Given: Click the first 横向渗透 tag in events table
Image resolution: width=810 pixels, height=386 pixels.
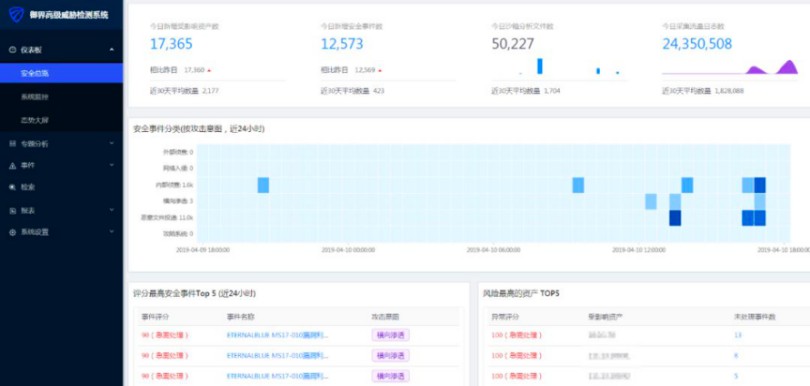Looking at the screenshot, I should (x=390, y=335).
